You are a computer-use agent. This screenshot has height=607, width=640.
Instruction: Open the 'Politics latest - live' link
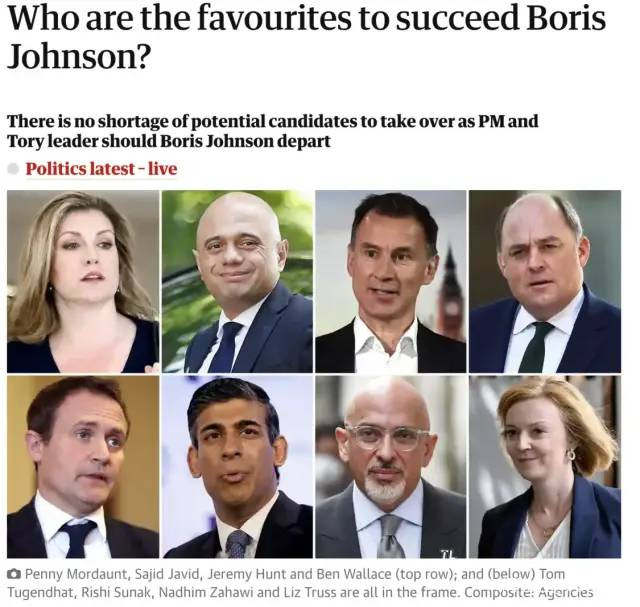101,169
